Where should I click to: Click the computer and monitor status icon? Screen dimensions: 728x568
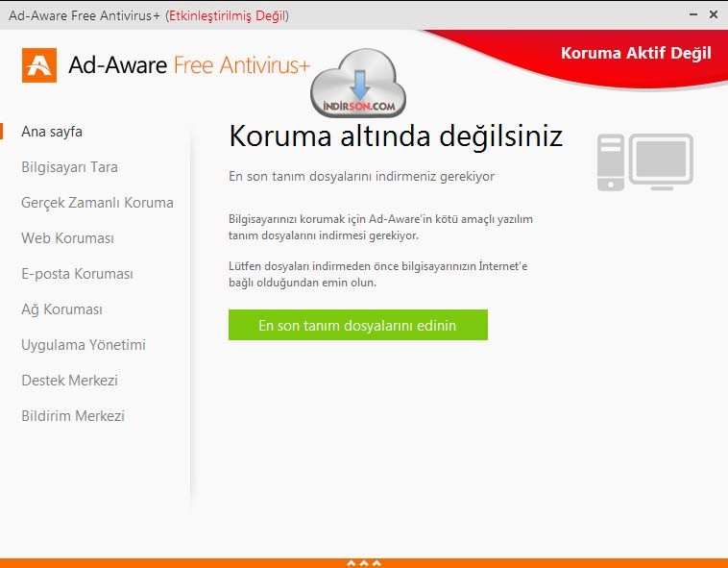644,162
